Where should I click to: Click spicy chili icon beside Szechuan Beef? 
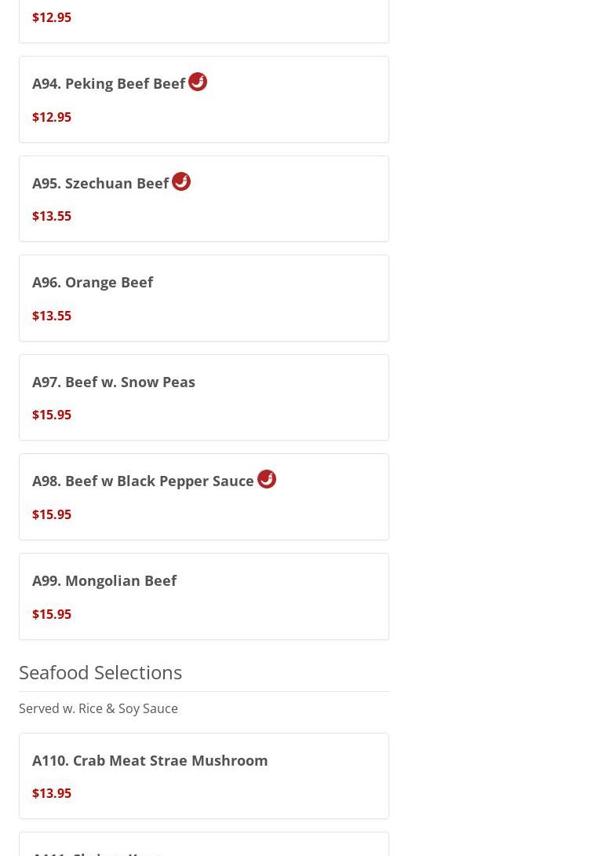181,181
